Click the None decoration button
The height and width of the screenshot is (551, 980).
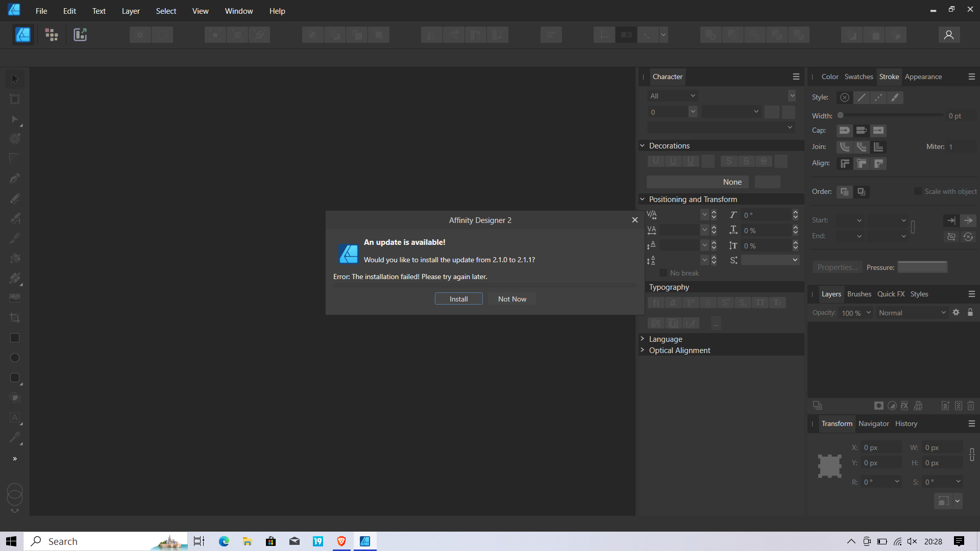698,182
